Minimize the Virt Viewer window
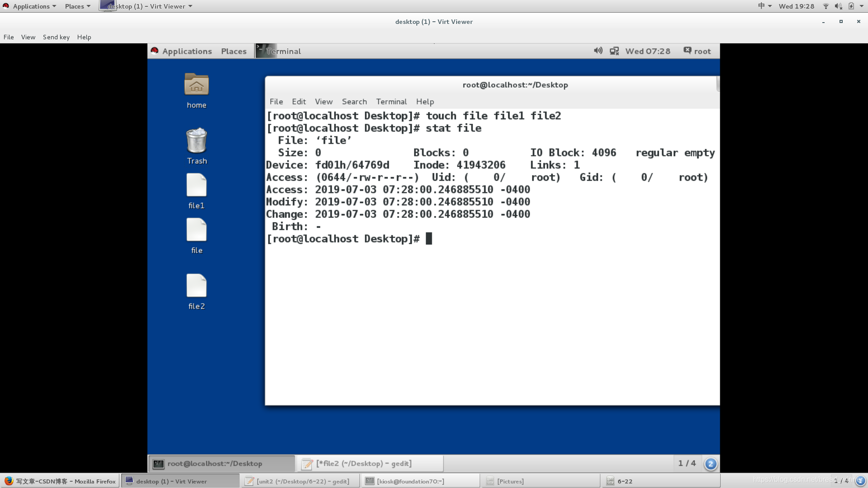This screenshot has height=488, width=868. pyautogui.click(x=823, y=22)
